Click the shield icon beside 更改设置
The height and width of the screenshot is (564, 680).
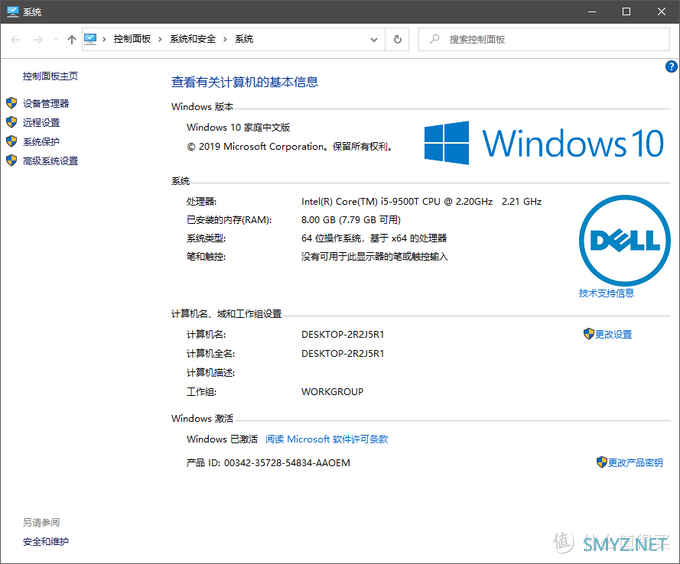coord(588,334)
